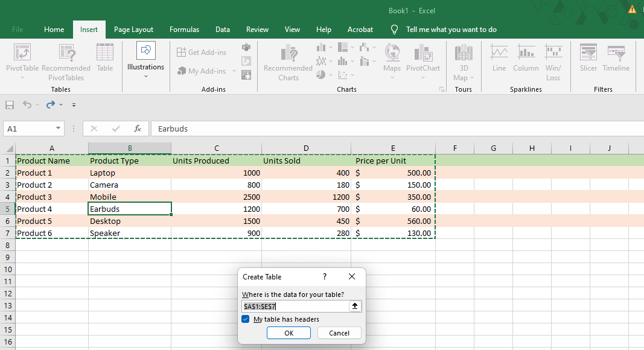This screenshot has width=644, height=350.
Task: Click the Save icon in quick access toolbar
Action: pyautogui.click(x=10, y=105)
